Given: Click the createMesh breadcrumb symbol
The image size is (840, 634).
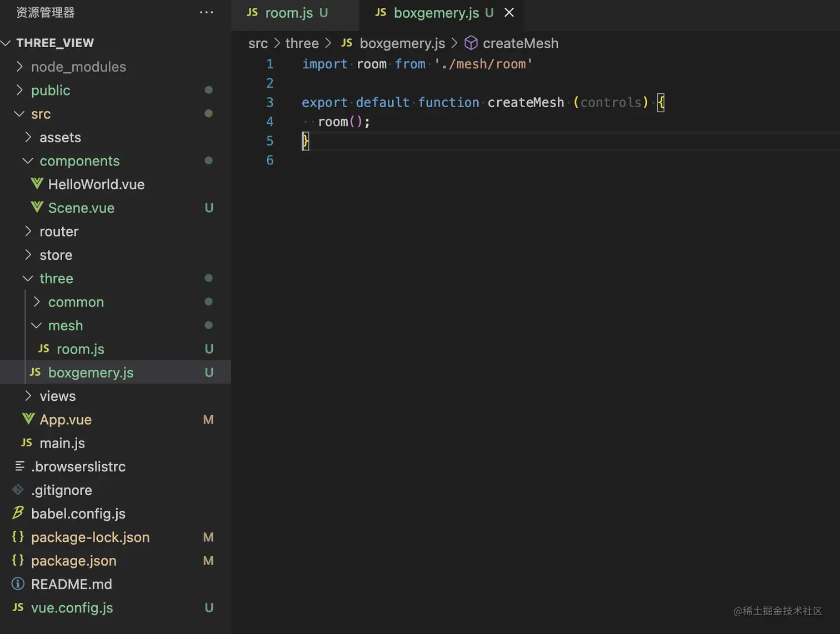Looking at the screenshot, I should click(521, 43).
